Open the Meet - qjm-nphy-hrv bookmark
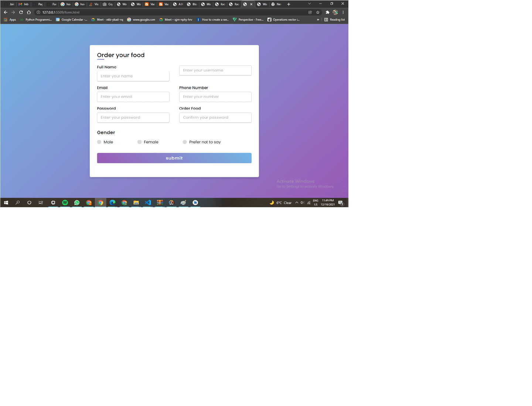Image resolution: width=532 pixels, height=406 pixels. [x=176, y=20]
